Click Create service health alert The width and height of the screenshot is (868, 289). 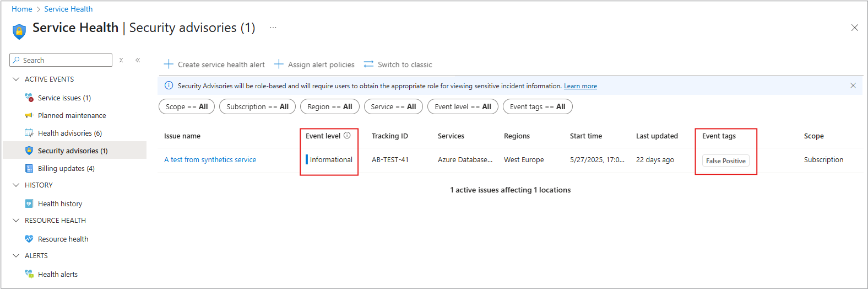[x=214, y=65]
